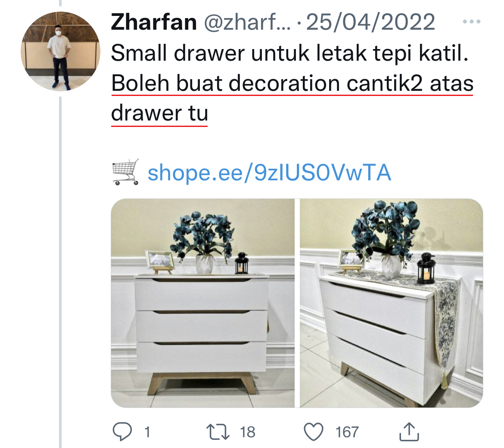The image size is (504, 448).
Task: Like the tweet with the heart icon
Action: [x=314, y=432]
